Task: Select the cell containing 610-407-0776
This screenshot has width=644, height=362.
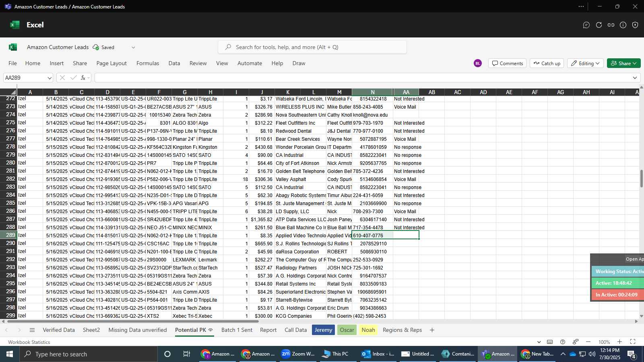Action: pyautogui.click(x=373, y=235)
